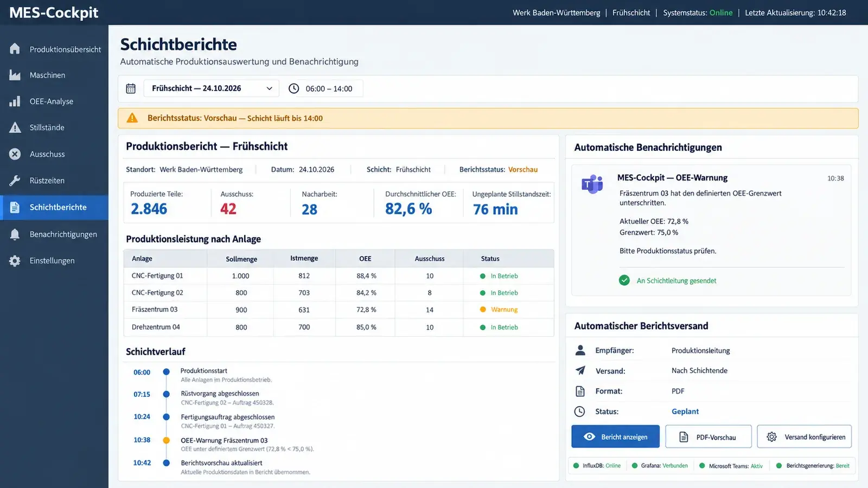Click the Geplant status value
Screen dimensions: 868x488
pos(685,412)
